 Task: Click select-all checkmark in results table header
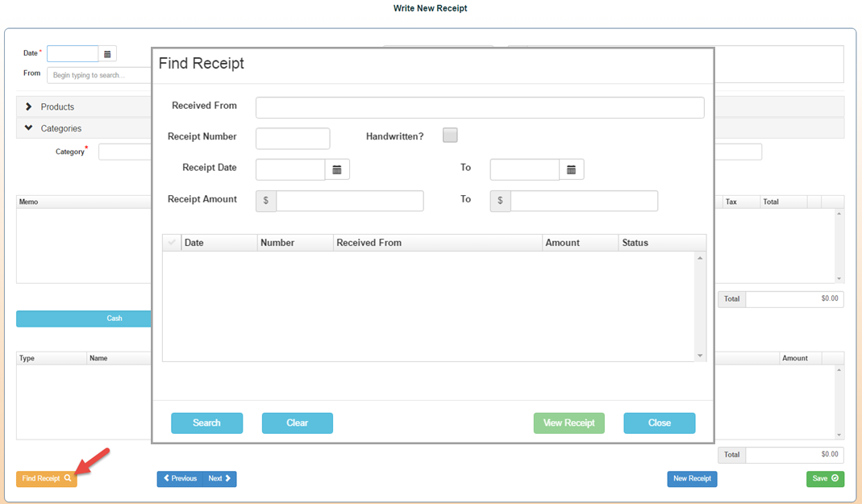pos(172,243)
